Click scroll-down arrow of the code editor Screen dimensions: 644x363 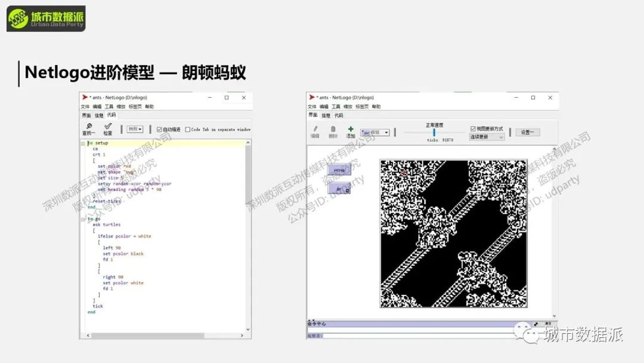(248, 330)
